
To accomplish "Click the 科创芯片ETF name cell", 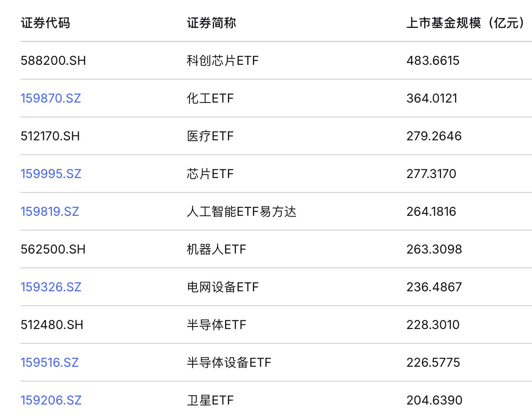I will point(223,61).
